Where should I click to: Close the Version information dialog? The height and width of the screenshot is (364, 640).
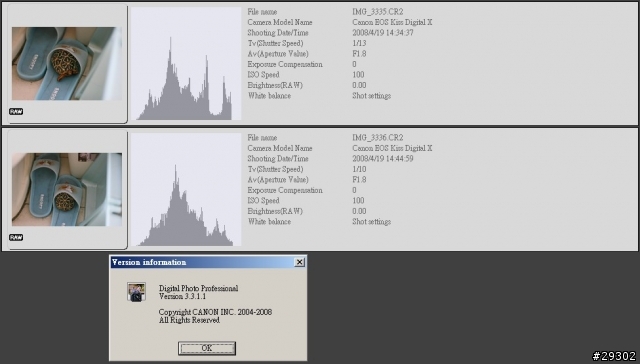pos(299,262)
